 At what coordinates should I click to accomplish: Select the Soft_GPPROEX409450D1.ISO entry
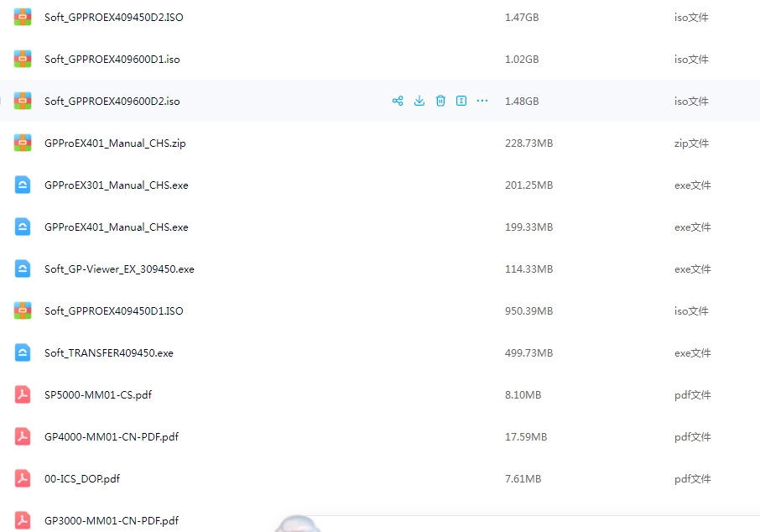[113, 311]
